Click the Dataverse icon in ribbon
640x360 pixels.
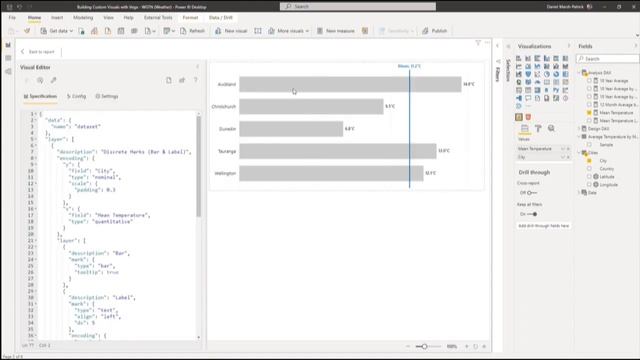coord(134,31)
